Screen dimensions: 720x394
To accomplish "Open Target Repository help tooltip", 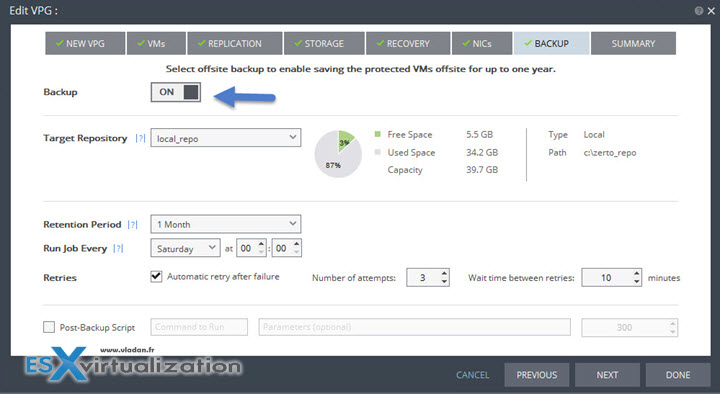I will coord(141,138).
